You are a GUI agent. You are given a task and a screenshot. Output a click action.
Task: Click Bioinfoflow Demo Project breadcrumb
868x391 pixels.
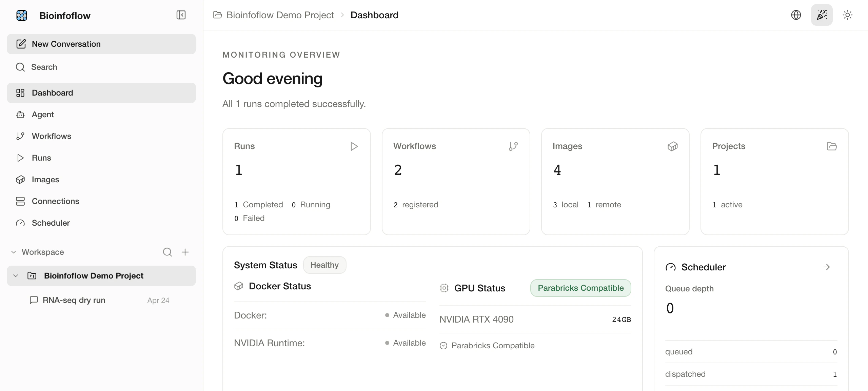tap(280, 15)
